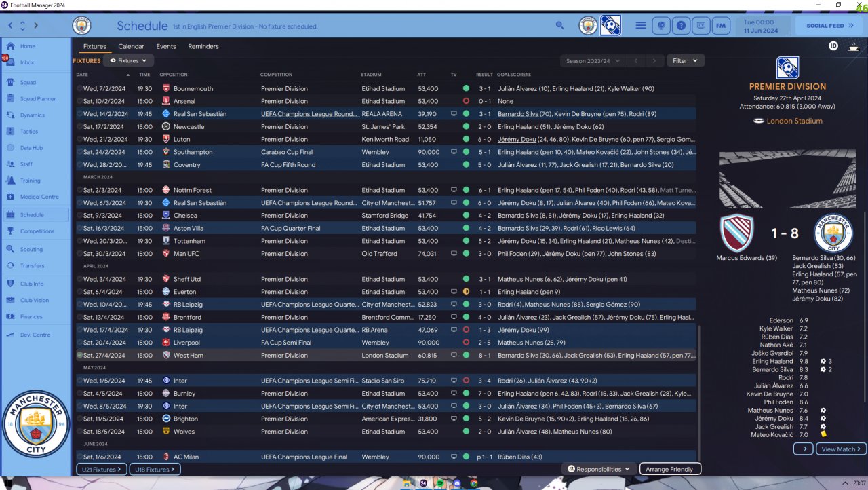
Task: Switch to the Events tab
Action: pos(166,46)
